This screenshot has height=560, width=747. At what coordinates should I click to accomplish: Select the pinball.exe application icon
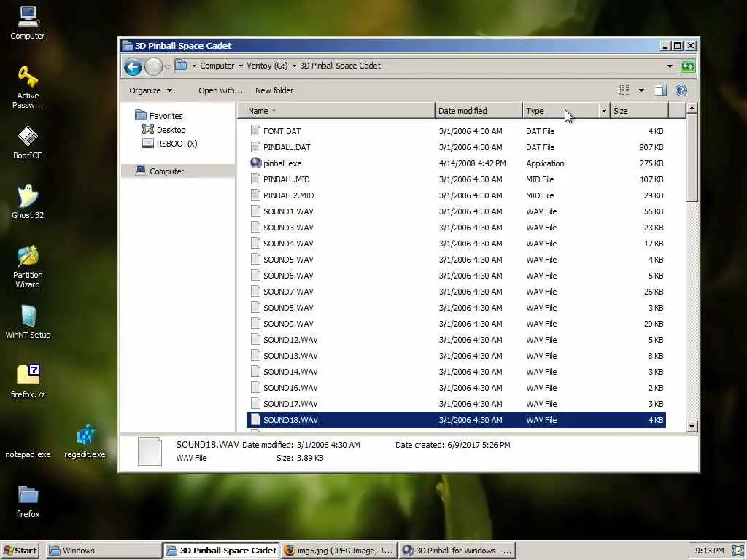(256, 163)
